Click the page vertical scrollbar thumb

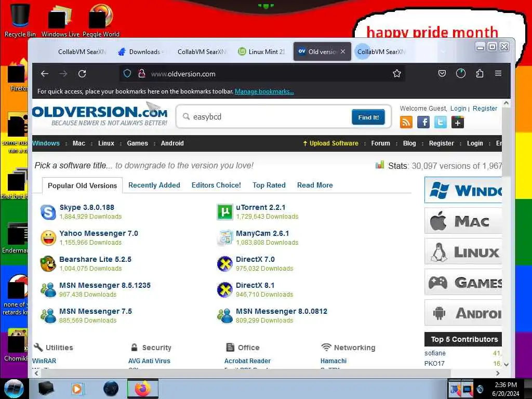pyautogui.click(x=506, y=142)
